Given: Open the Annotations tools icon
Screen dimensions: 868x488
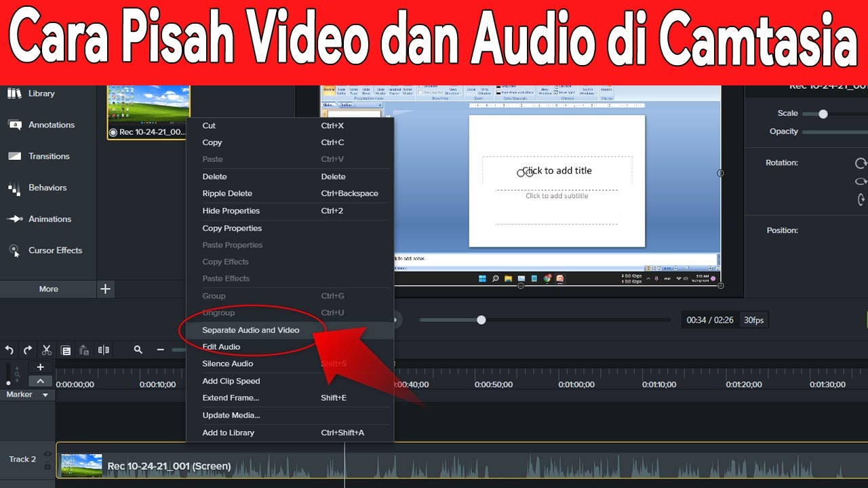Looking at the screenshot, I should [14, 125].
